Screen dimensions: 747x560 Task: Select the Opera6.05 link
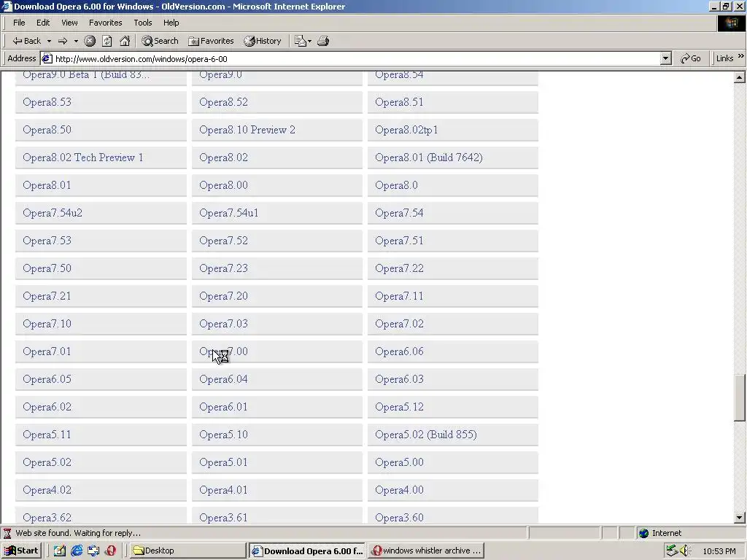pos(47,379)
